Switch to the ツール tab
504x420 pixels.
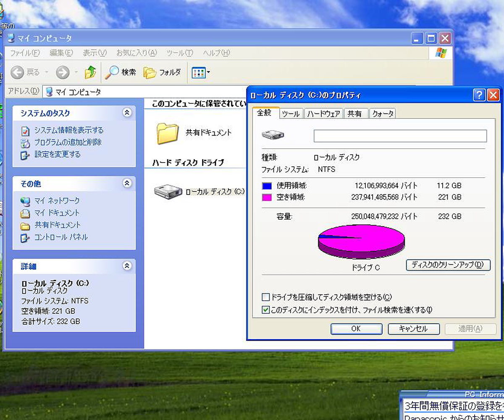click(291, 113)
